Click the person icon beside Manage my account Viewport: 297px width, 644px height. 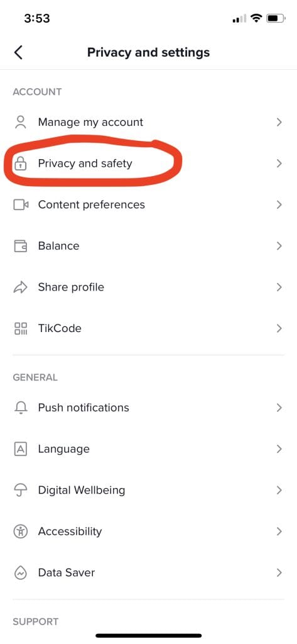20,123
